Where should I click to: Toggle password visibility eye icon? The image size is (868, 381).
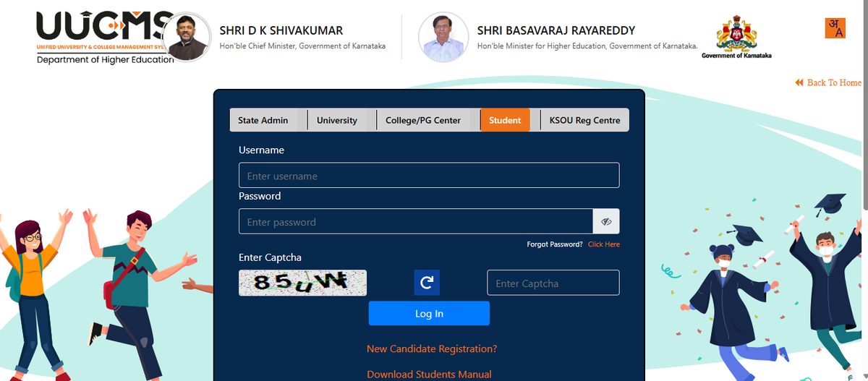click(606, 221)
